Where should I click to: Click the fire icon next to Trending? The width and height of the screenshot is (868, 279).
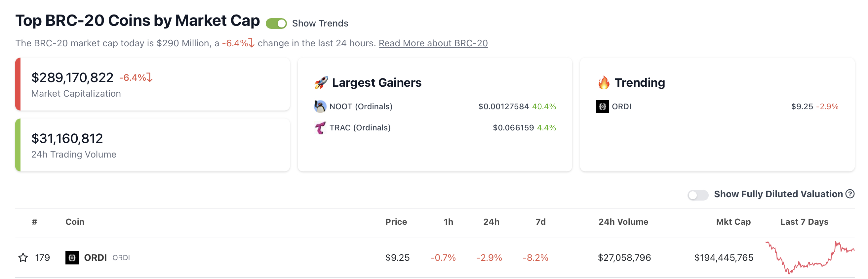click(x=604, y=82)
